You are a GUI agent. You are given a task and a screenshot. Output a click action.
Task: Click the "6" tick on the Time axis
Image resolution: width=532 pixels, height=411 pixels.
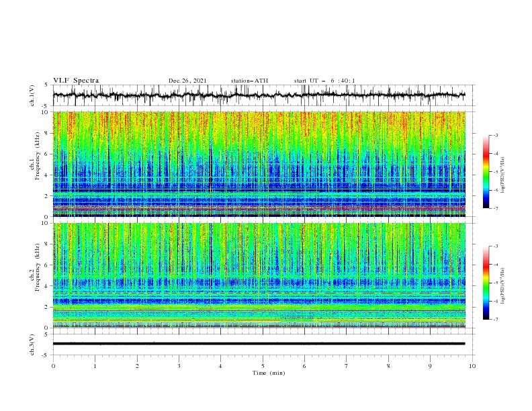click(304, 366)
